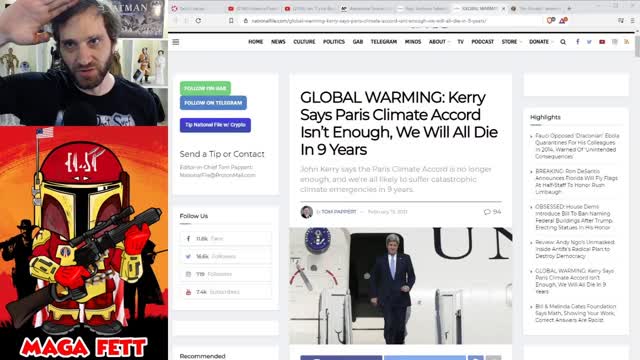
Task: Click the Facebook share button below the photo
Action: click(341, 358)
